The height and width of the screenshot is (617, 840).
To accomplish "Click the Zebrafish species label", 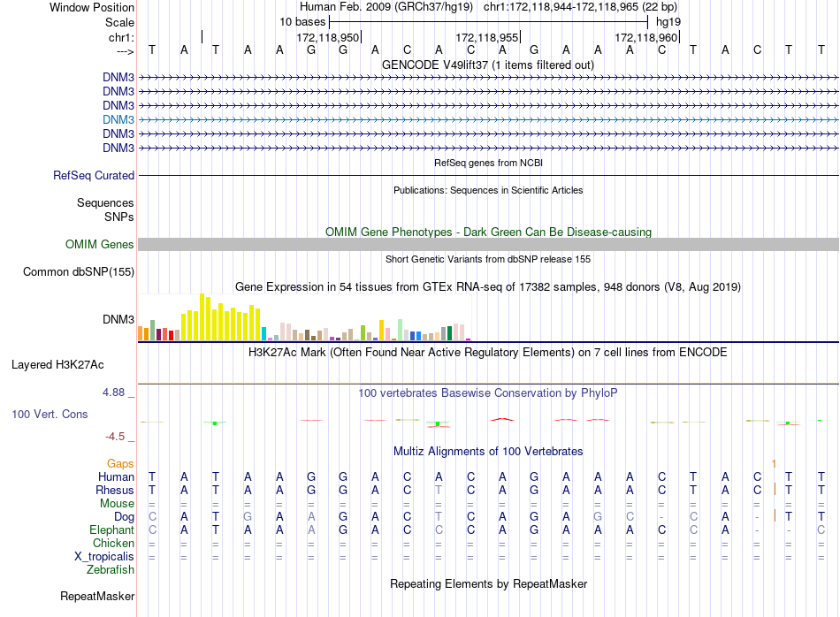I will [x=111, y=570].
